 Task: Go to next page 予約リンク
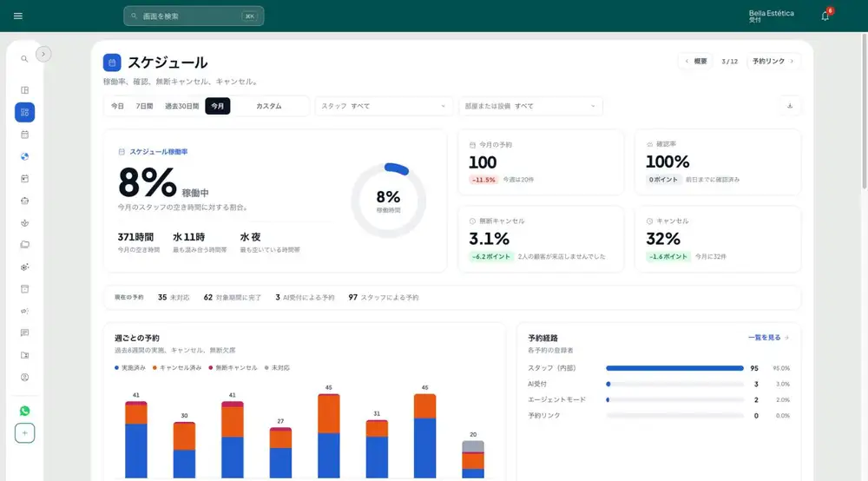[x=773, y=62]
